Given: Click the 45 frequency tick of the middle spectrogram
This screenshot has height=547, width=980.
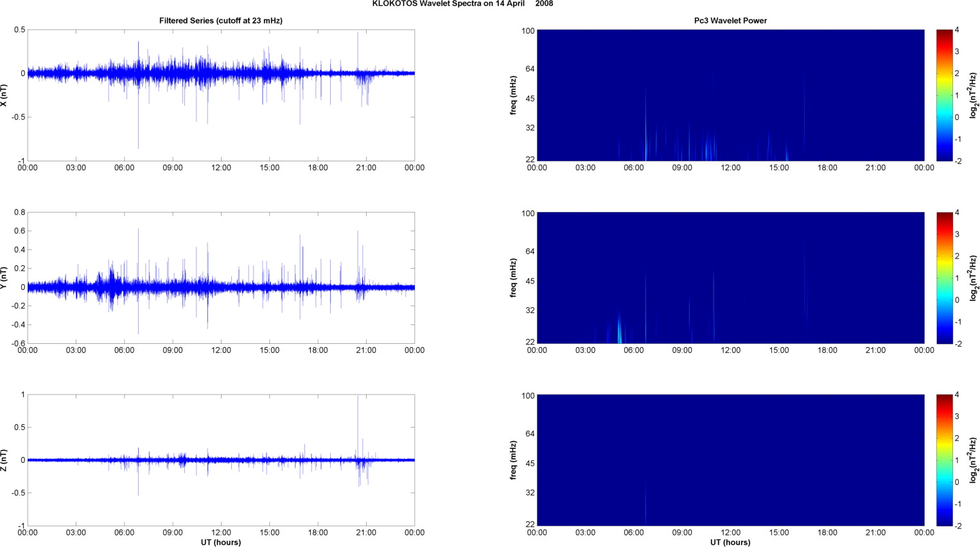Looking at the screenshot, I should [x=530, y=282].
